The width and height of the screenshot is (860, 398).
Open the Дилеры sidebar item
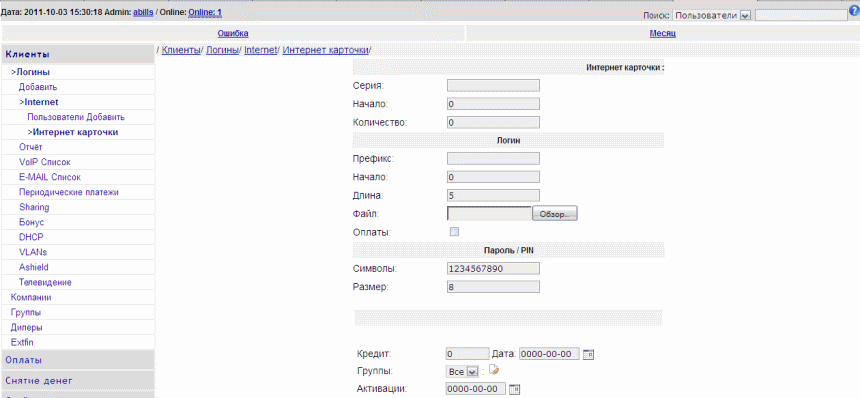[x=26, y=327]
